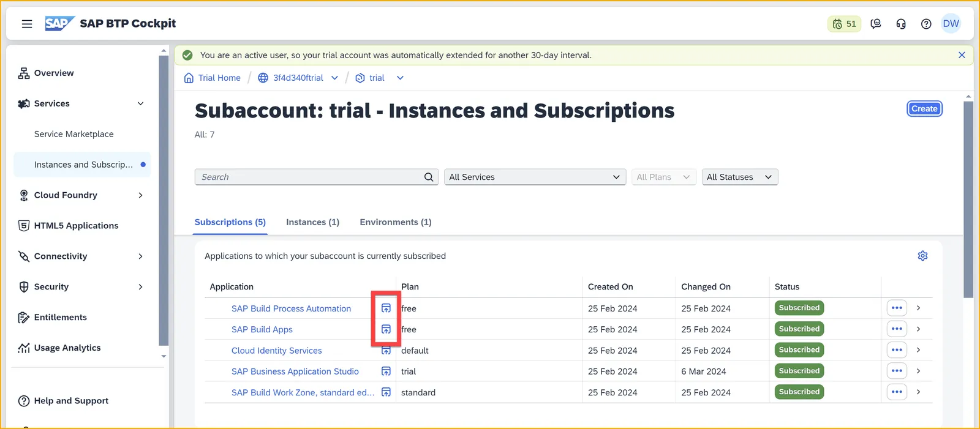Expand the 3f4d340ftrial breadcrumb dropdown
The image size is (980, 429).
click(334, 78)
